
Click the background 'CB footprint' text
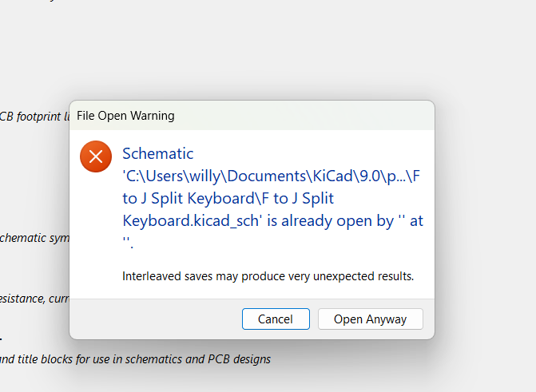pyautogui.click(x=32, y=117)
